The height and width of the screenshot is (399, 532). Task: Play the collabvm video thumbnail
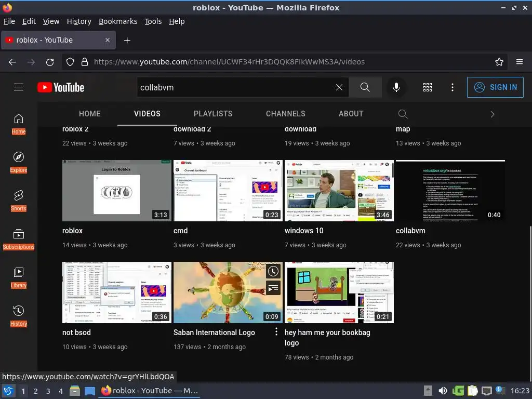[450, 191]
